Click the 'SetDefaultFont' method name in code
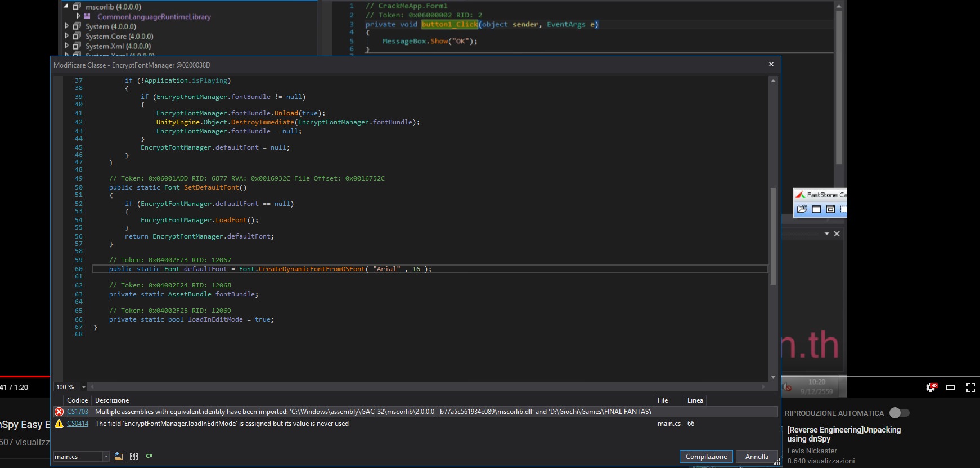 click(x=211, y=187)
